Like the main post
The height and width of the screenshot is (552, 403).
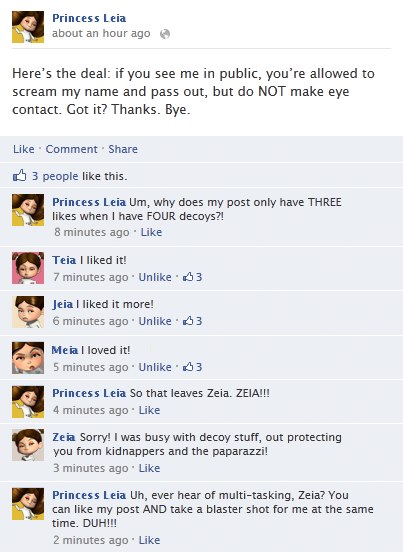[x=24, y=149]
